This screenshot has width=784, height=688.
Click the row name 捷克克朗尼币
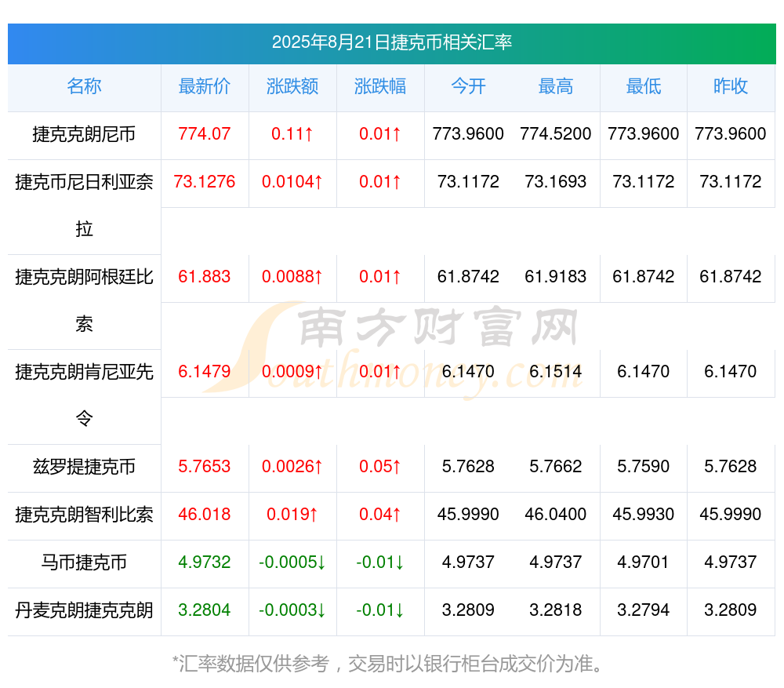pos(84,134)
